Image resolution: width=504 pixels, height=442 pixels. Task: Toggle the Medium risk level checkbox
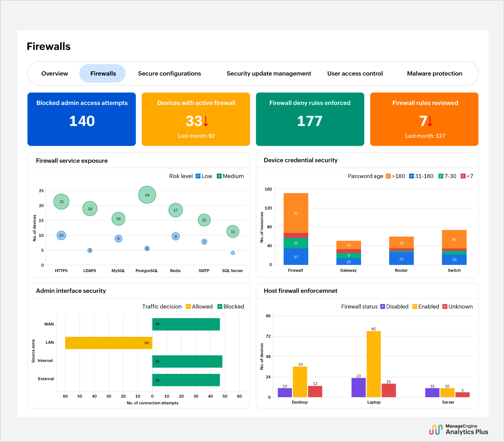coord(219,176)
